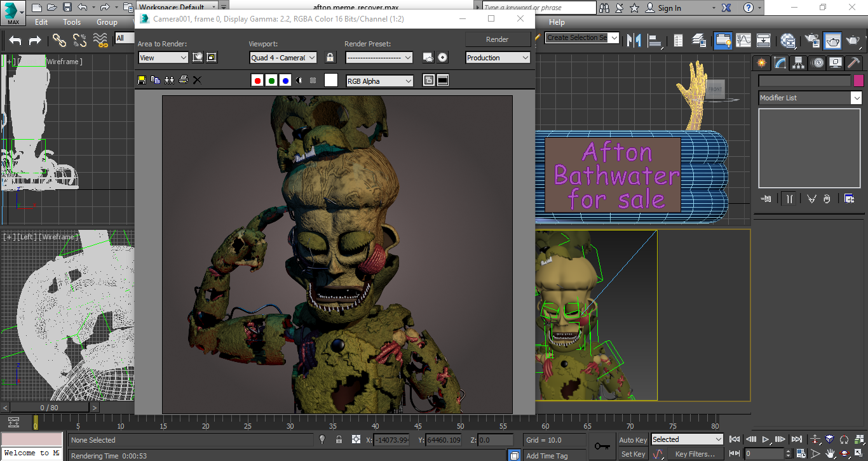
Task: Open Create Selection Set dropdown
Action: click(582, 37)
